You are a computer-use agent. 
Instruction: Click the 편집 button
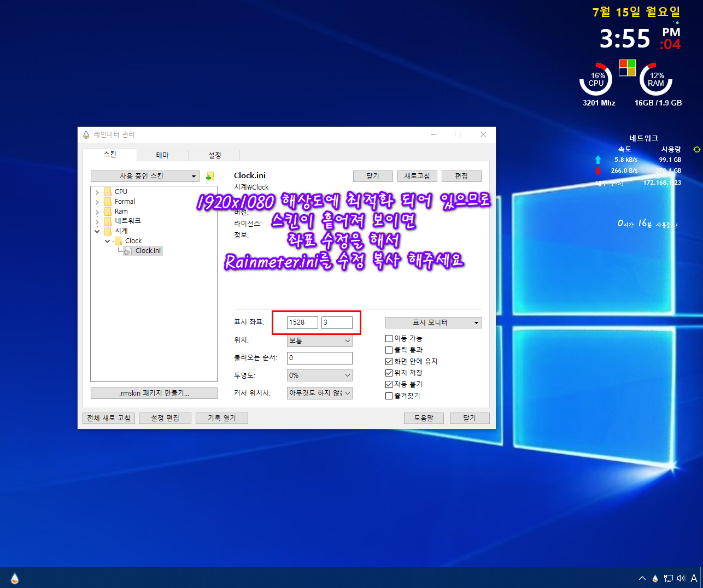461,176
